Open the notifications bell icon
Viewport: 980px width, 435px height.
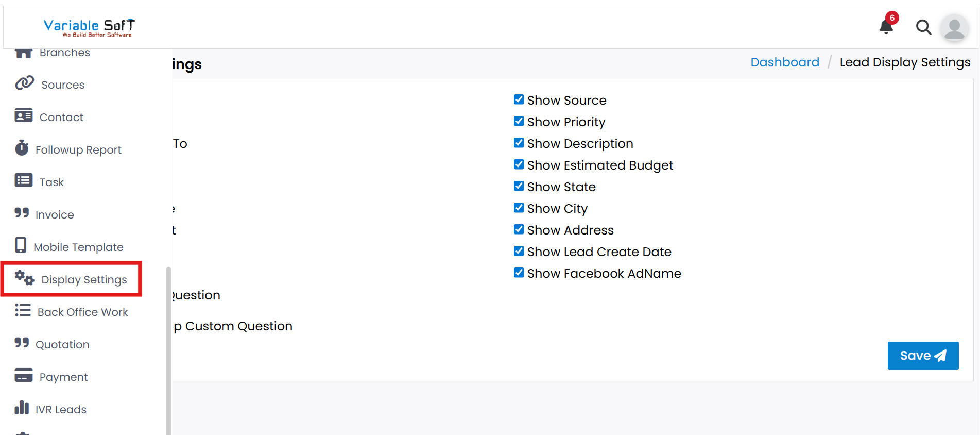(886, 26)
